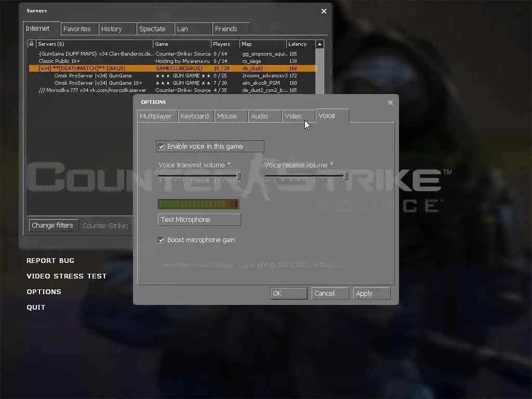Screen dimensions: 532x399
Task: Click OPTIONS in the main menu
Action: 44,292
